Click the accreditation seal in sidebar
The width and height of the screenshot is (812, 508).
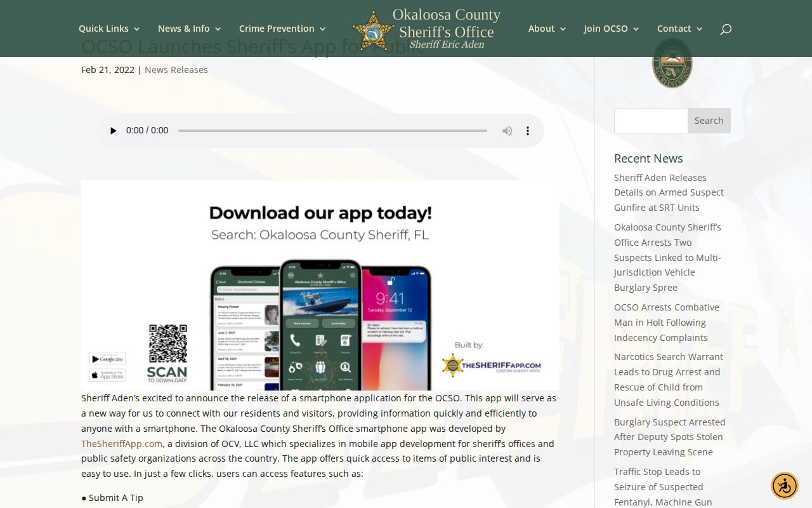[672, 63]
